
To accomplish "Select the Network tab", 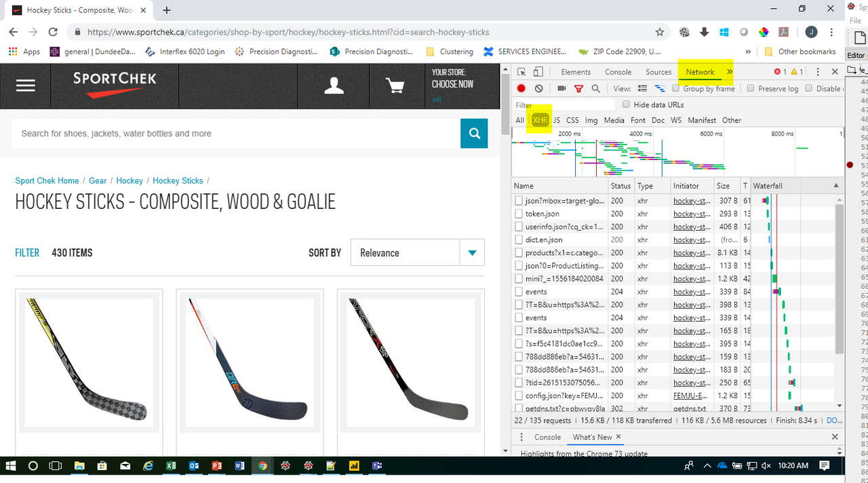I will coord(700,72).
